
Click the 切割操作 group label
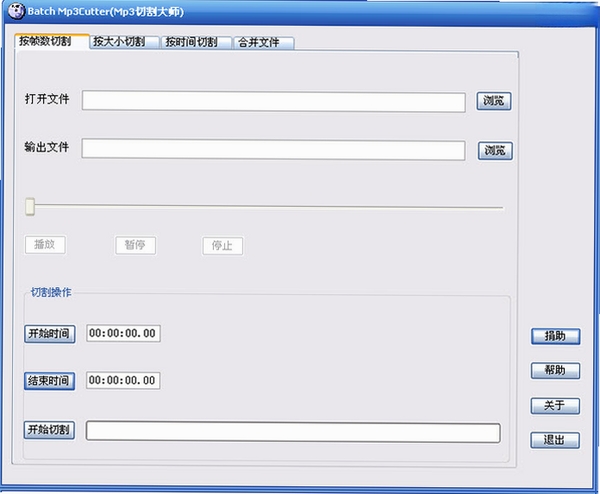point(51,292)
